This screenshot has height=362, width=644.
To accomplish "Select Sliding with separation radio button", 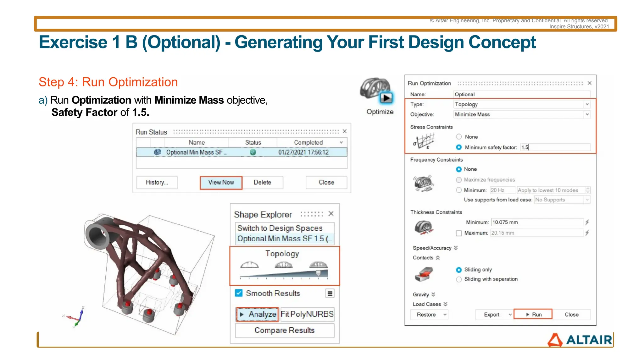I will pyautogui.click(x=459, y=279).
